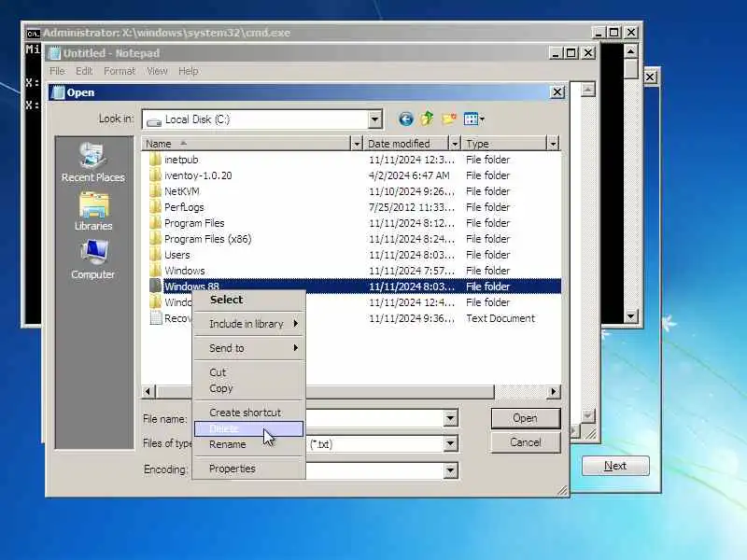
Task: Open Libraries in sidebar
Action: pyautogui.click(x=93, y=212)
